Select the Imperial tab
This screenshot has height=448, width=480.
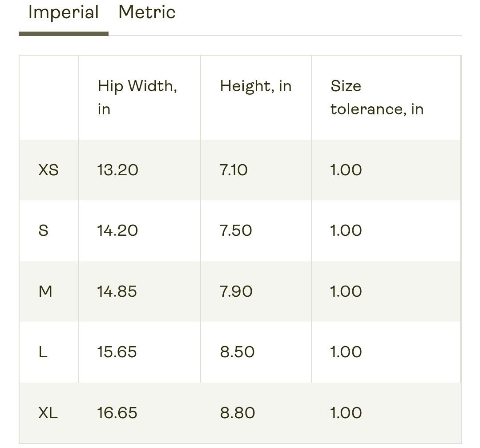pos(63,13)
